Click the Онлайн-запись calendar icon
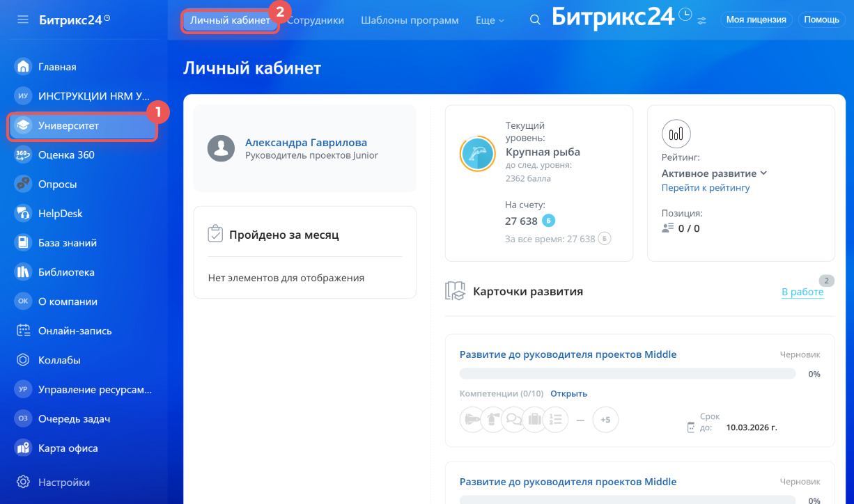The width and height of the screenshot is (854, 504). pos(23,331)
